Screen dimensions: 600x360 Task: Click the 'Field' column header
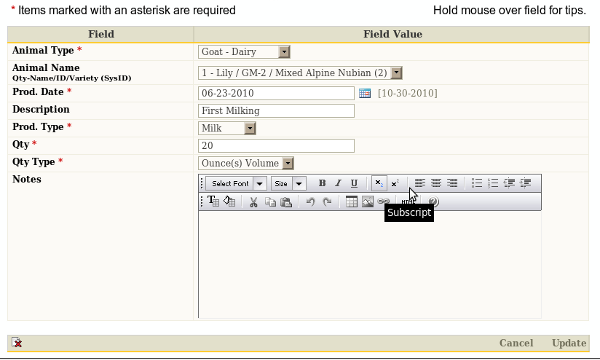click(101, 34)
